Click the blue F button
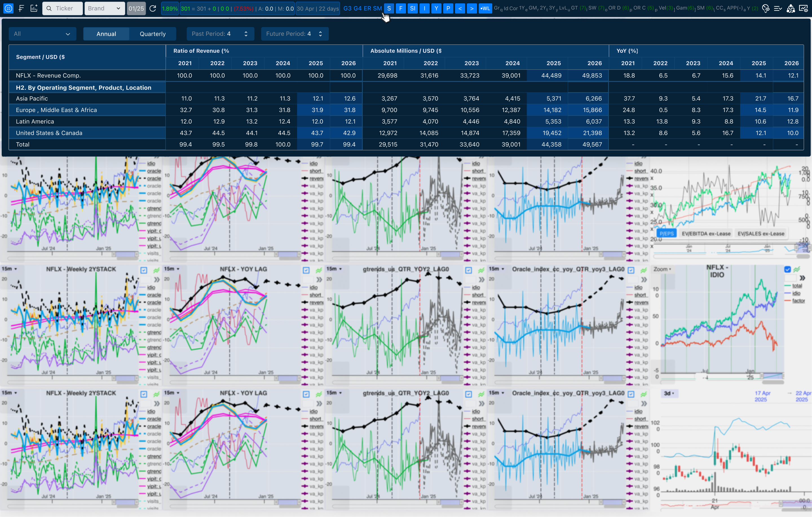Screen dimensions: 812x517 [401, 8]
